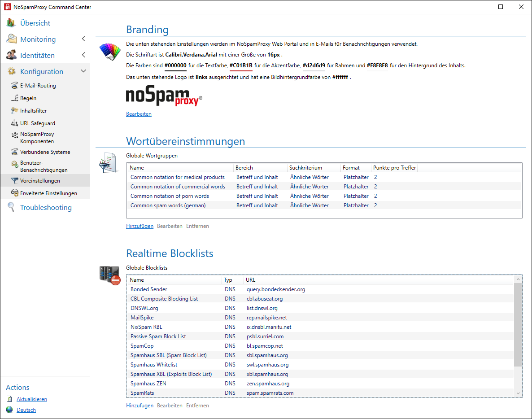Click the #000000 text color value

tap(175, 65)
